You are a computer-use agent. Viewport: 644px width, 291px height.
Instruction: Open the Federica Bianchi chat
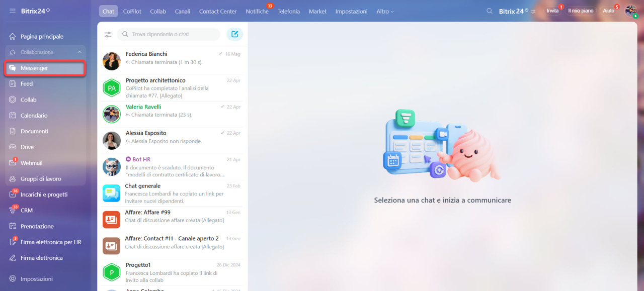[172, 61]
